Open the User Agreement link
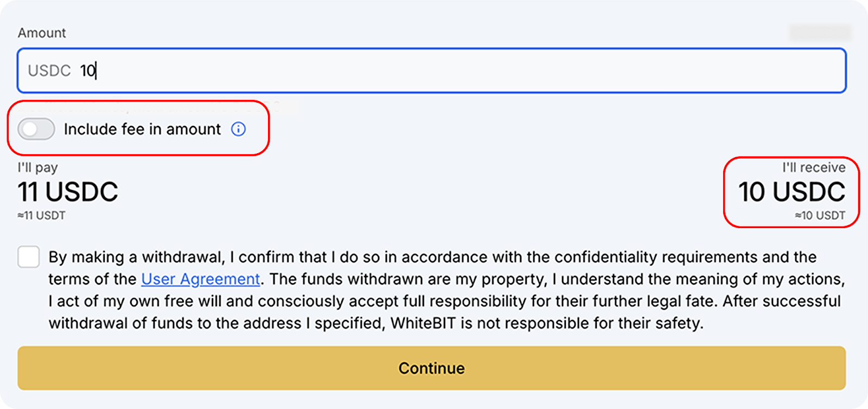 [200, 279]
